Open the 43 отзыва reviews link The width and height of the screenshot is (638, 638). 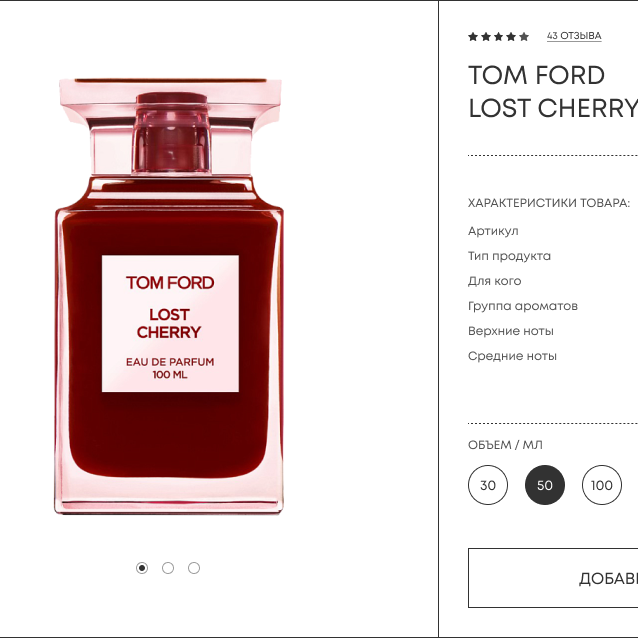(x=574, y=36)
